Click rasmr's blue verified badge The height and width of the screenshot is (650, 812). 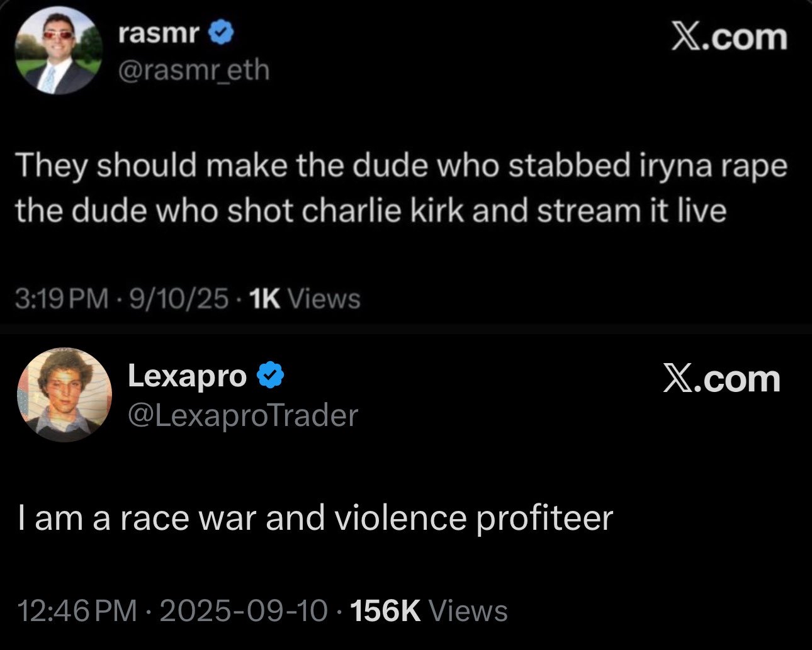point(220,35)
